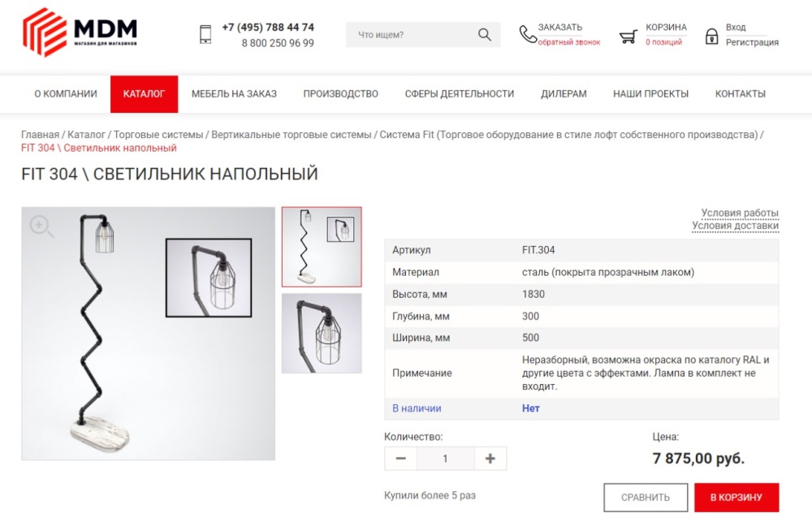Select the second lamp close-up thumbnail
The width and height of the screenshot is (812, 526).
pos(322,334)
